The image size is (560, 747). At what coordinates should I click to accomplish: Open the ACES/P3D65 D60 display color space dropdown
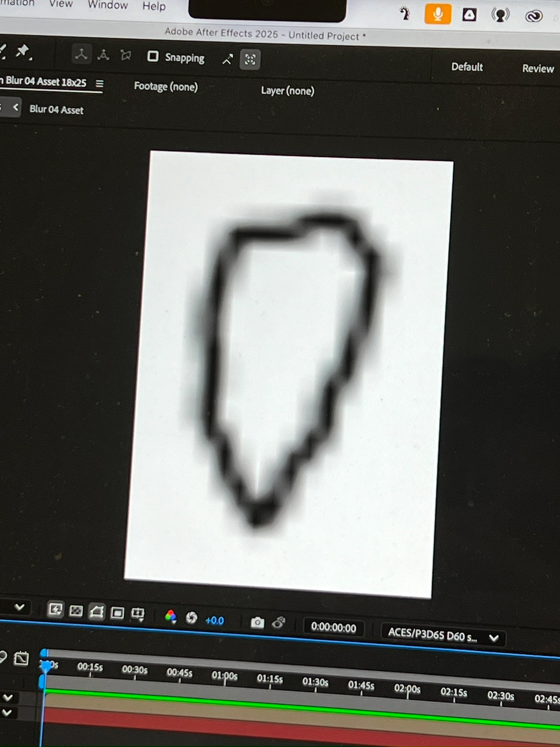(x=443, y=635)
